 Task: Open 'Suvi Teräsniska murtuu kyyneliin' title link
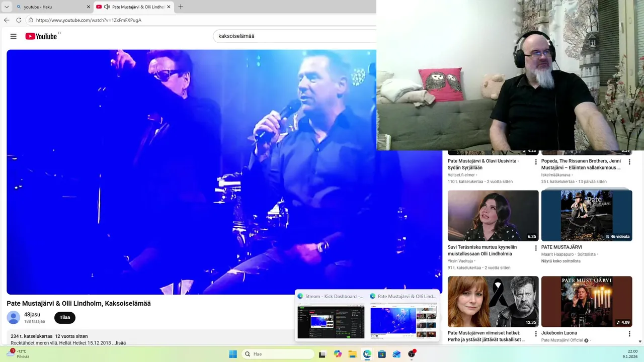click(x=482, y=250)
